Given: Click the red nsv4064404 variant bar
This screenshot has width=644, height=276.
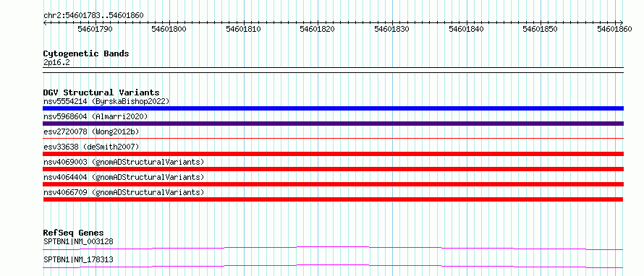Looking at the screenshot, I should [x=333, y=184].
